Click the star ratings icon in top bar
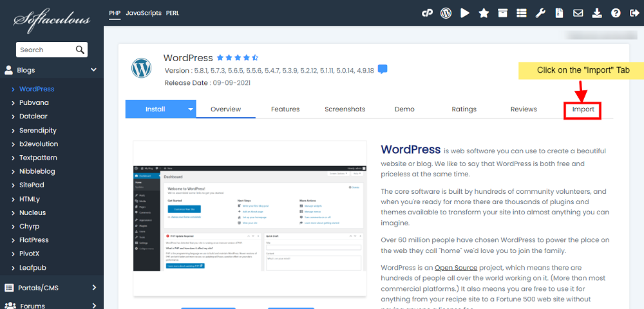 484,13
